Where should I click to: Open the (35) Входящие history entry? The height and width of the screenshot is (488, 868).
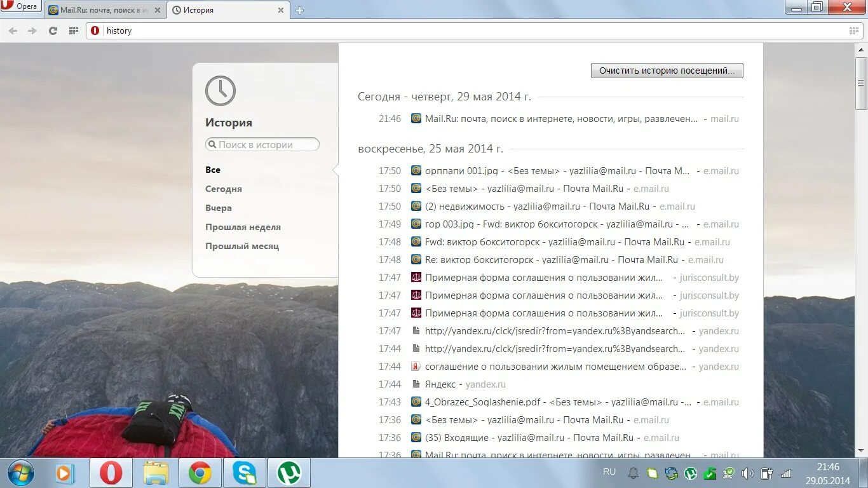[529, 438]
